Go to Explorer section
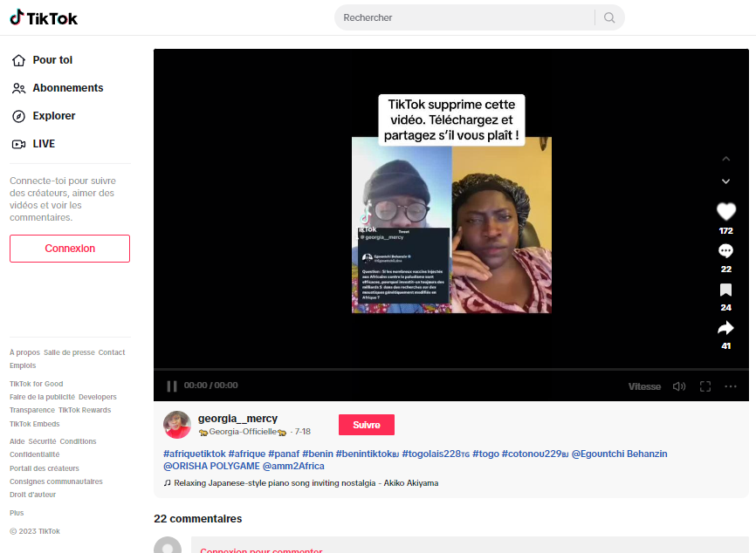Image resolution: width=756 pixels, height=553 pixels. (44, 116)
